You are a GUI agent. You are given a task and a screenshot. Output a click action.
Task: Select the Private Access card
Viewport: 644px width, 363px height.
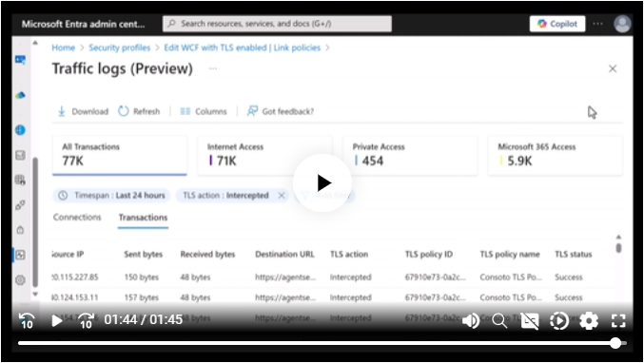click(410, 156)
